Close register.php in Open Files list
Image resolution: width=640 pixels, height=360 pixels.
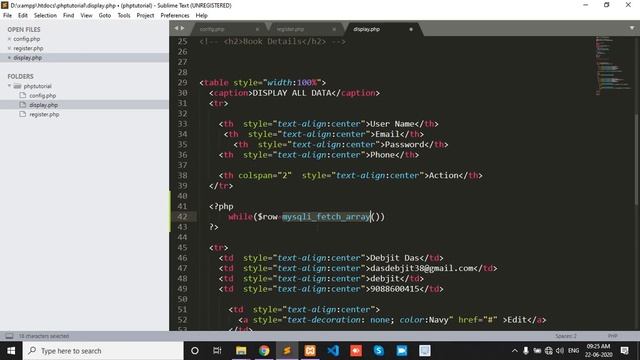9,49
